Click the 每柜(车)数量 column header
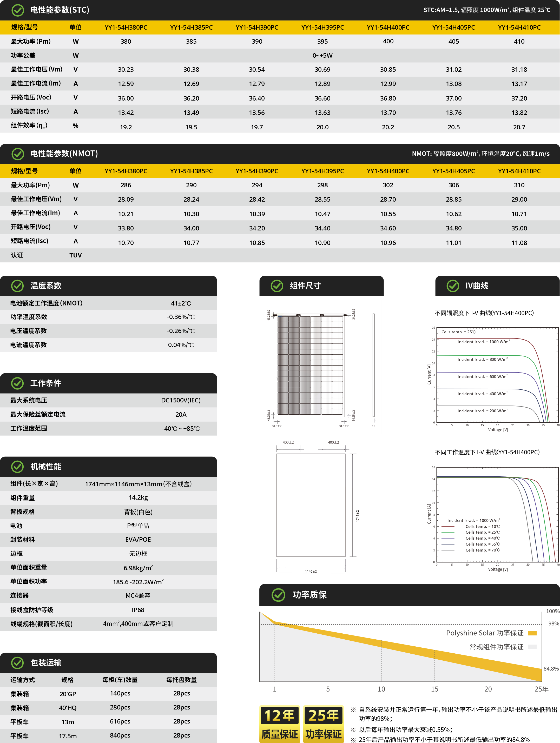 120,680
